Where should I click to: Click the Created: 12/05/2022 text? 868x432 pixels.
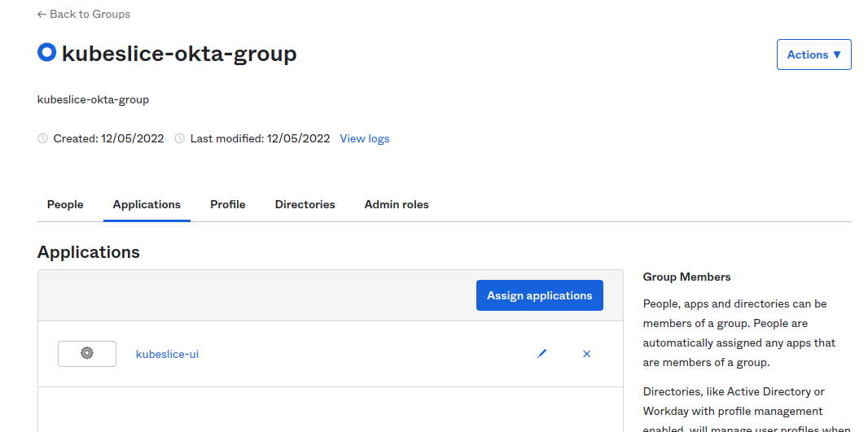[108, 138]
